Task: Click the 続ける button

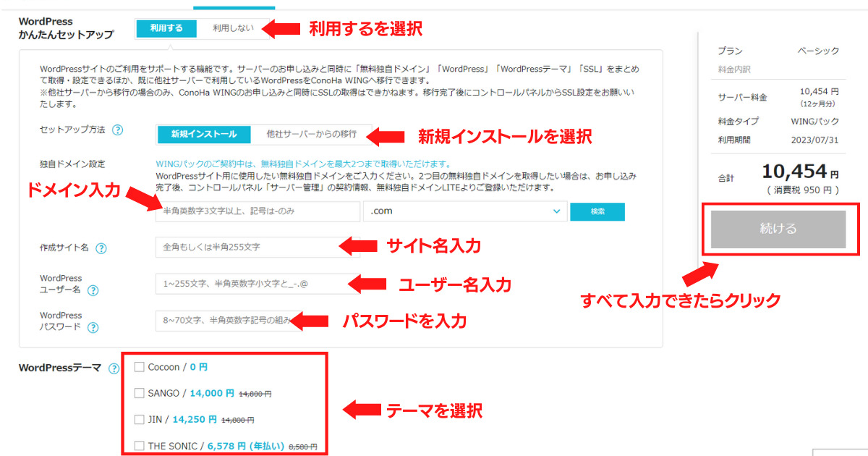Action: point(778,229)
